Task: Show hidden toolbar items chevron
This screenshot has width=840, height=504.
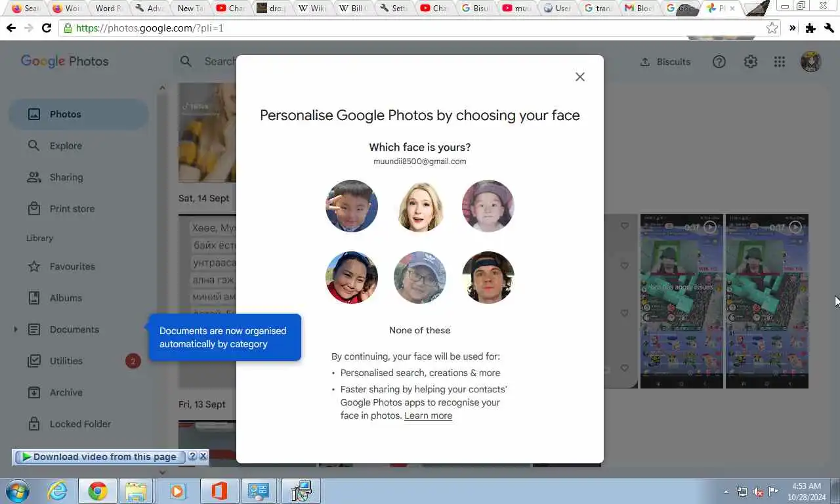Action: [x=792, y=28]
